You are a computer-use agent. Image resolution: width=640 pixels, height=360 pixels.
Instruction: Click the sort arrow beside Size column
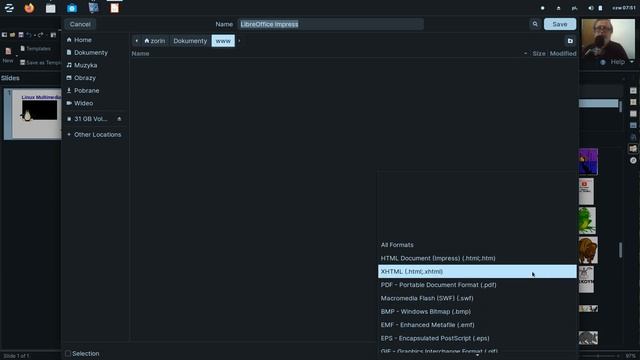pyautogui.click(x=525, y=53)
